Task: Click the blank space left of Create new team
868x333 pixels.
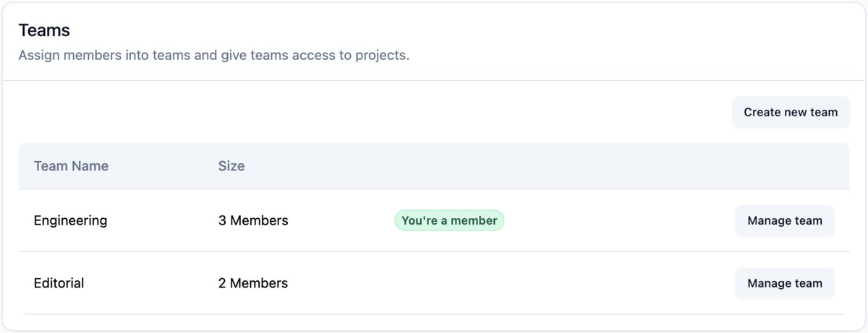Action: [x=373, y=112]
